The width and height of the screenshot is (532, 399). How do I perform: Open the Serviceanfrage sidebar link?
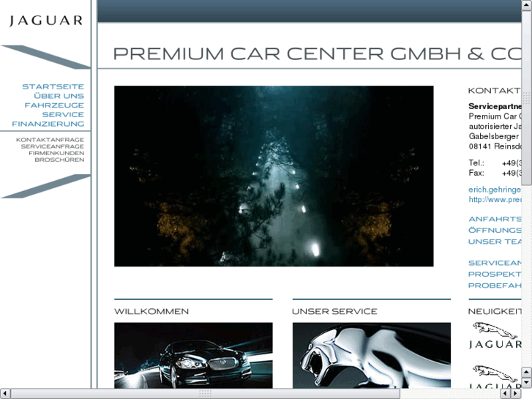click(x=52, y=146)
